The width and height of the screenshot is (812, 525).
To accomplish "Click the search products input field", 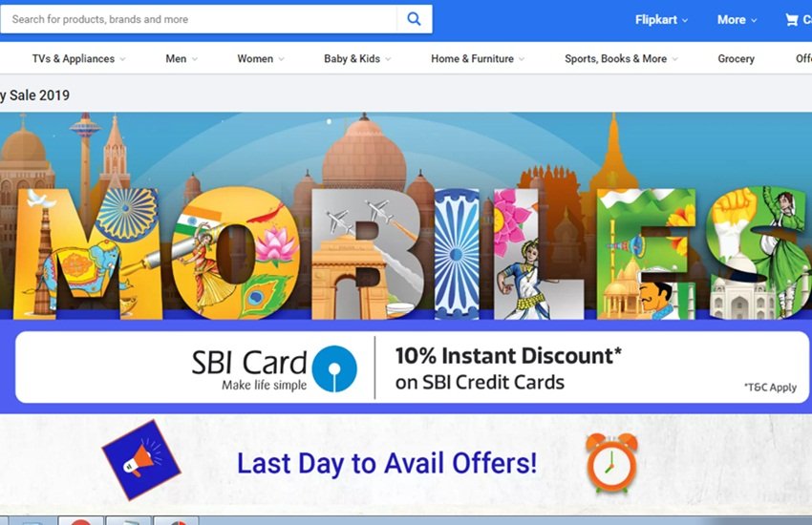I will click(200, 19).
